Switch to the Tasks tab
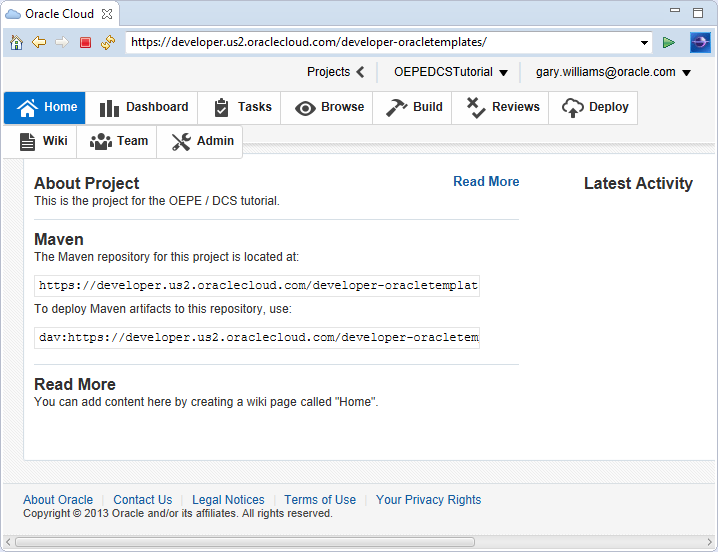This screenshot has height=552, width=718. [239, 108]
